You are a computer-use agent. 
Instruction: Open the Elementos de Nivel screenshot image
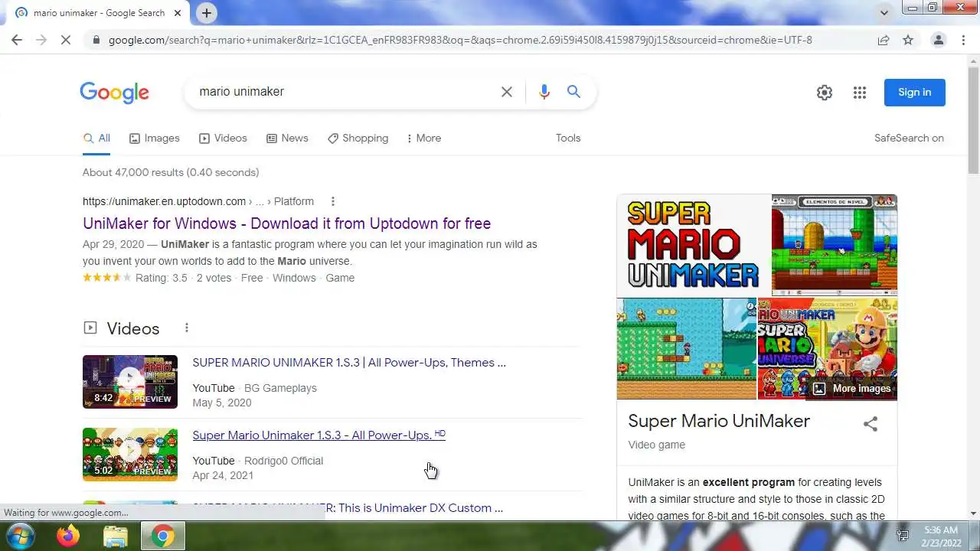click(835, 245)
